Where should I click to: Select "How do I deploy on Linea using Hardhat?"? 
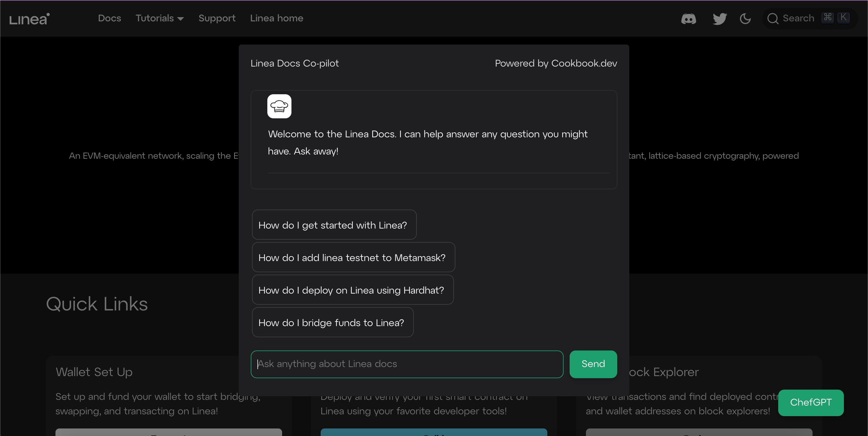click(353, 290)
